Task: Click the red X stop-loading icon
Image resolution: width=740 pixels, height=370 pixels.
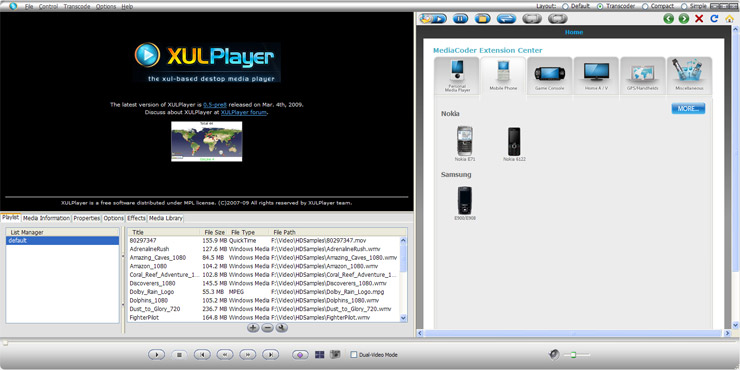Action: pyautogui.click(x=699, y=18)
